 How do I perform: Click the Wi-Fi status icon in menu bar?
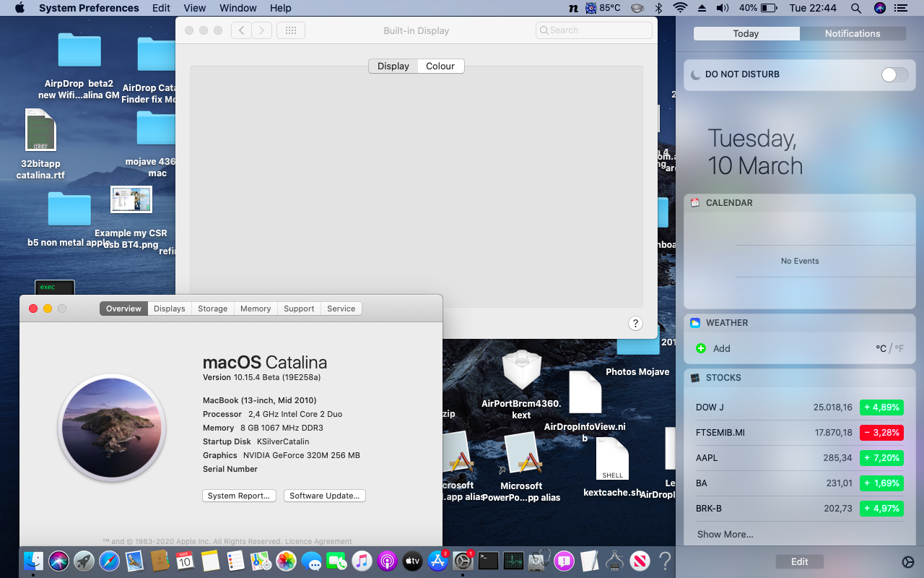coord(679,8)
